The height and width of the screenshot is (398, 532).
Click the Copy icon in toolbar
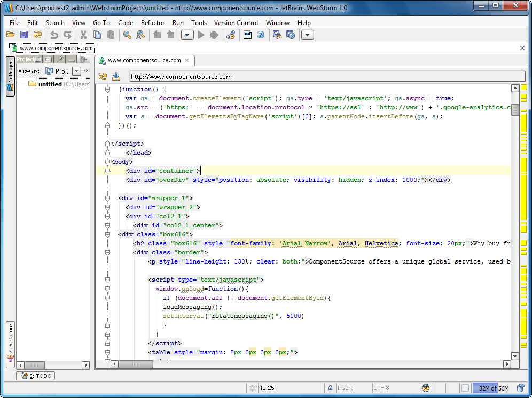coord(97,35)
